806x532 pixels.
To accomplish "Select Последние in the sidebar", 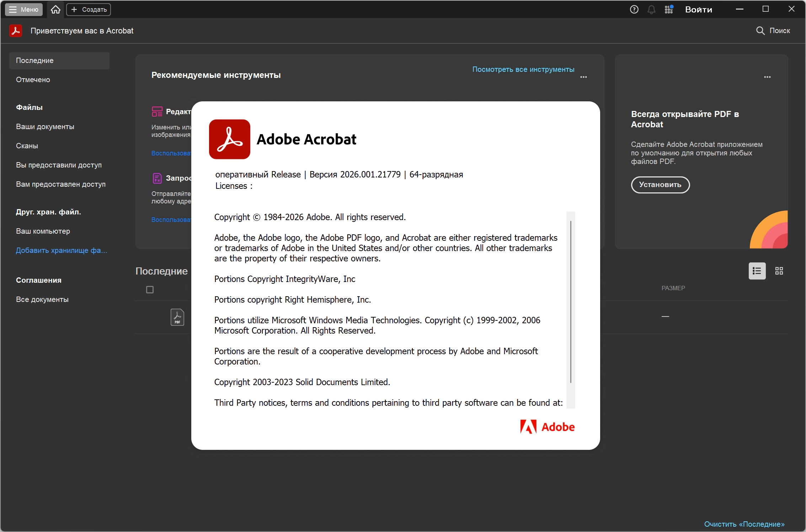I will click(x=59, y=60).
